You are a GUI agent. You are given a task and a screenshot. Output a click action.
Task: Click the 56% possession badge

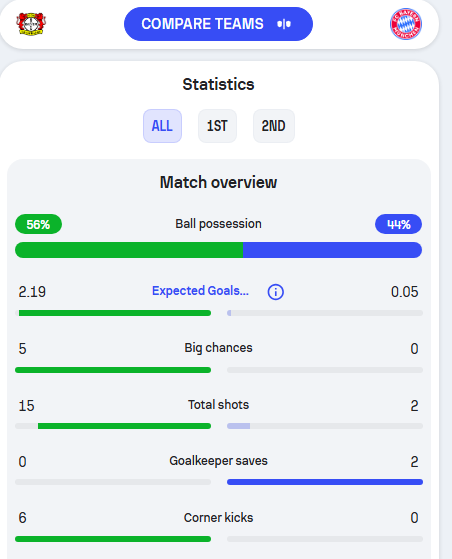tap(38, 224)
